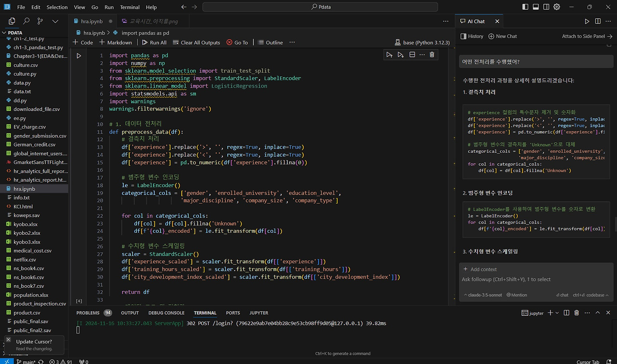Expand the new terminal launch profile dropdown
Viewport: 617px width, 364px height.
[556, 313]
